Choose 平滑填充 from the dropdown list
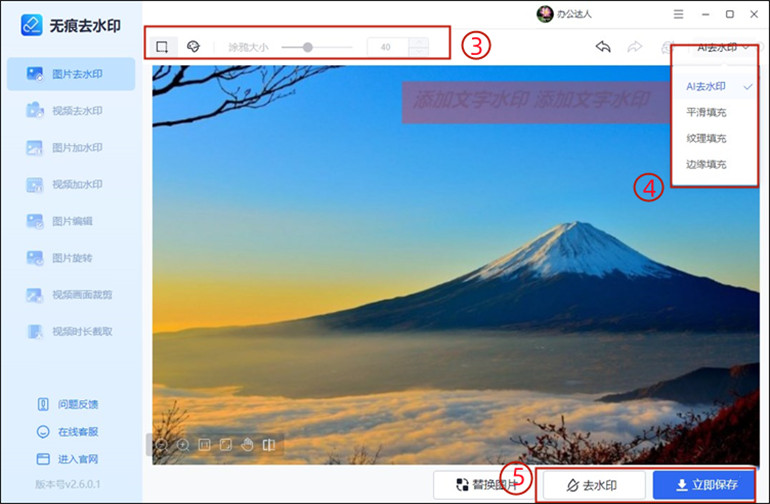 715,112
